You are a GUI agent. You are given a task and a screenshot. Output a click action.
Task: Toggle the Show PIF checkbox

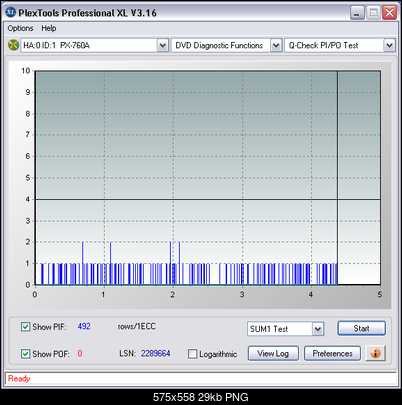coord(25,327)
